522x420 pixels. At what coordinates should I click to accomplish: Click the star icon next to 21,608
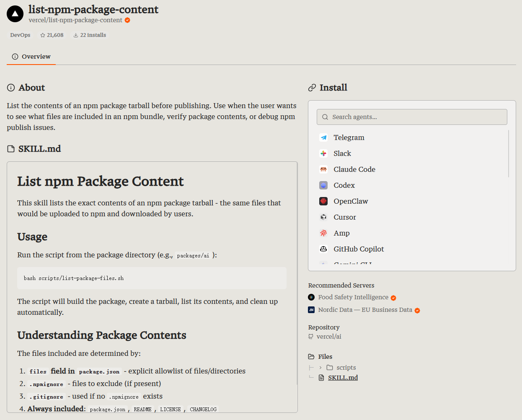click(x=43, y=35)
